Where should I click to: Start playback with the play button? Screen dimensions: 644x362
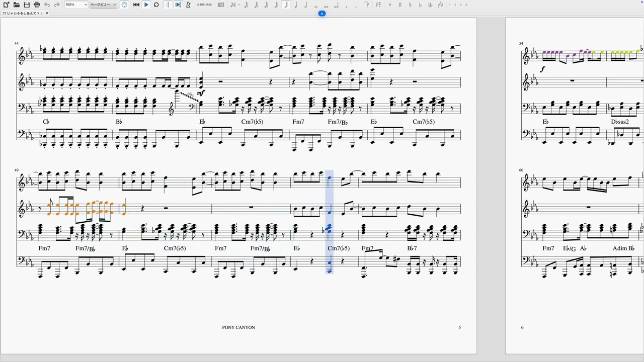(x=146, y=5)
